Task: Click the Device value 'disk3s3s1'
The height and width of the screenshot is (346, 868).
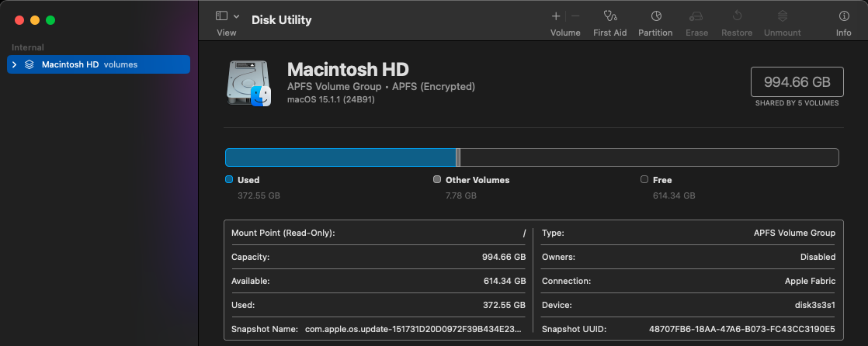Action: (x=815, y=305)
